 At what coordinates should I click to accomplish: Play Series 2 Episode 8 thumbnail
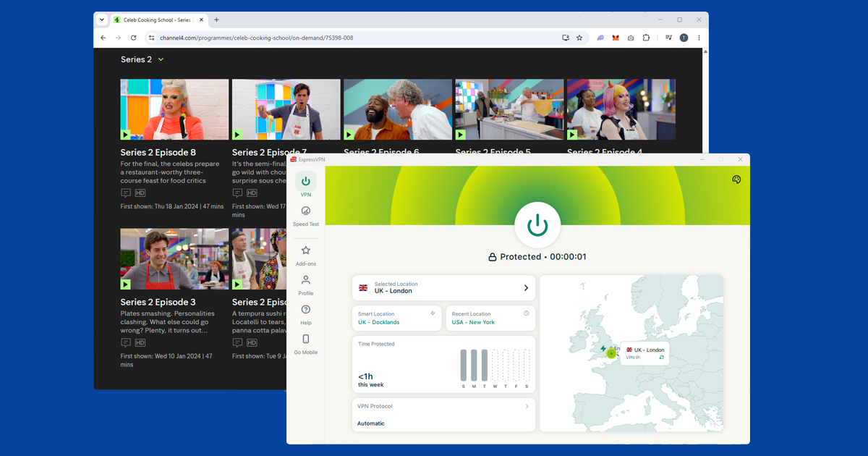coord(174,109)
